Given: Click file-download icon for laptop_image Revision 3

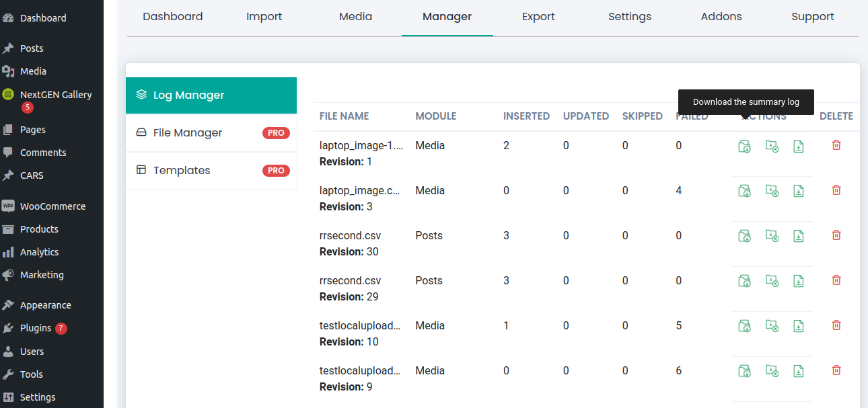Looking at the screenshot, I should tap(799, 191).
